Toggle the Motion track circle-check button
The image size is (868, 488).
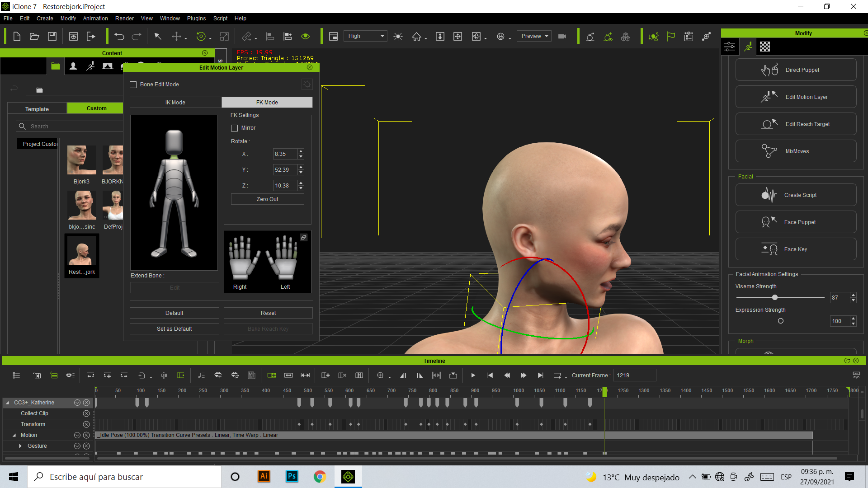coord(77,435)
